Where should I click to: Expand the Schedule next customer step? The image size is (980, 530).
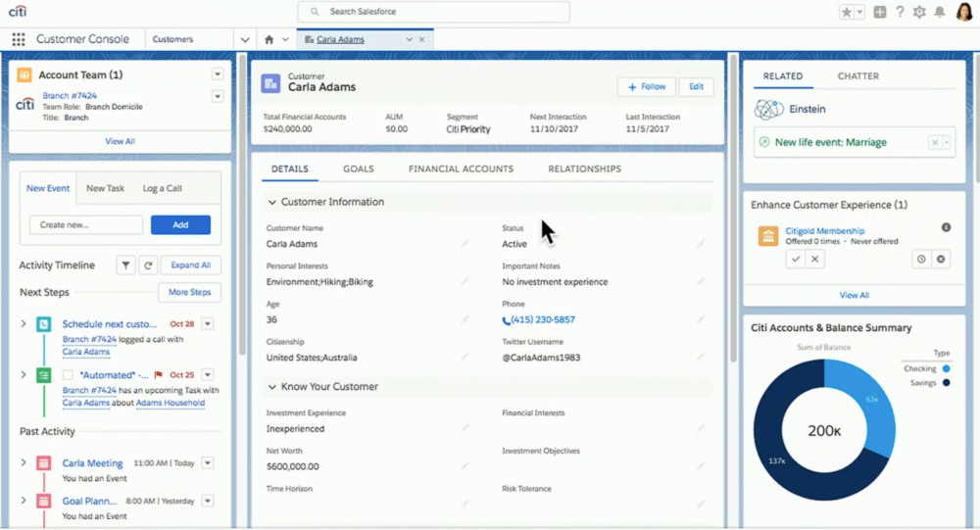(x=24, y=323)
